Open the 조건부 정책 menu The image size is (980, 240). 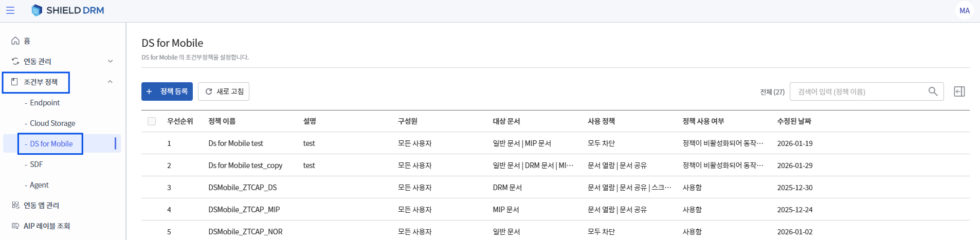(40, 82)
